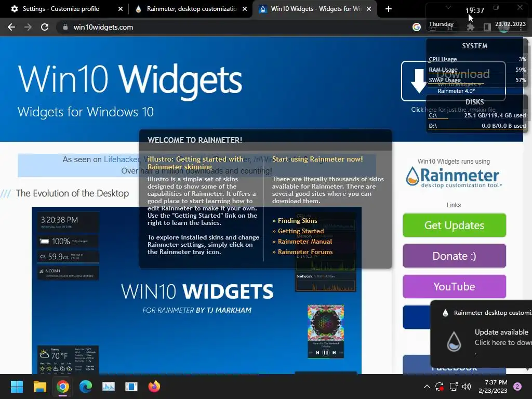Viewport: 532px width, 399px height.
Task: Open the taskbar clock and date
Action: tap(493, 387)
